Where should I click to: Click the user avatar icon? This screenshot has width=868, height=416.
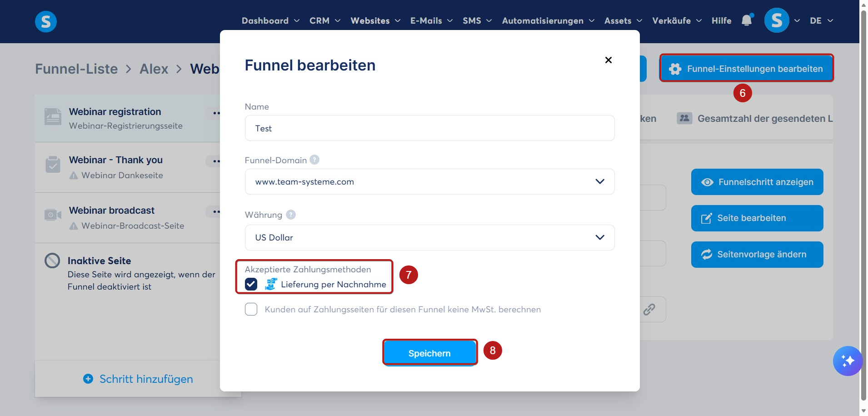pyautogui.click(x=777, y=20)
